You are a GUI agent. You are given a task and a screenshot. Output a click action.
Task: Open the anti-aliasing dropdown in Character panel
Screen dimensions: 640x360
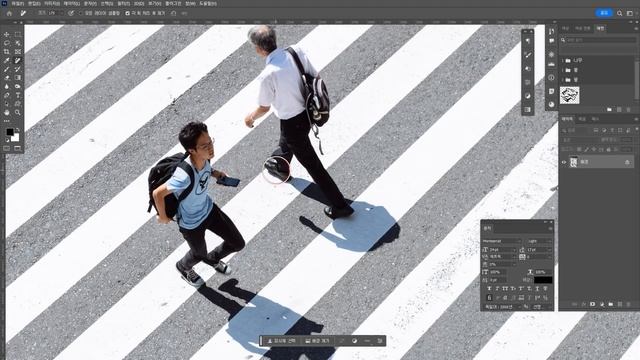541,307
